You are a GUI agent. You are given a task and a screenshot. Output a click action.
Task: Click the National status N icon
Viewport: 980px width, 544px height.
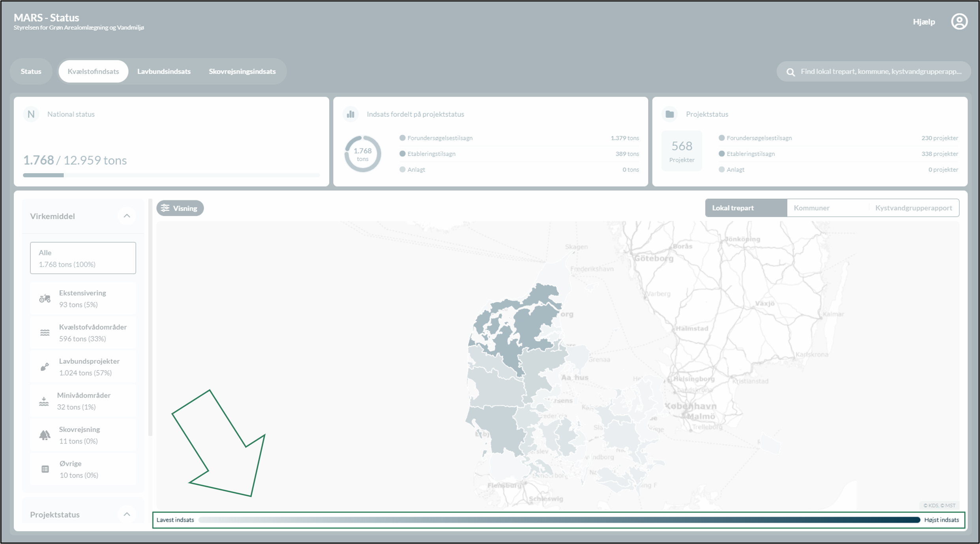pos(31,114)
